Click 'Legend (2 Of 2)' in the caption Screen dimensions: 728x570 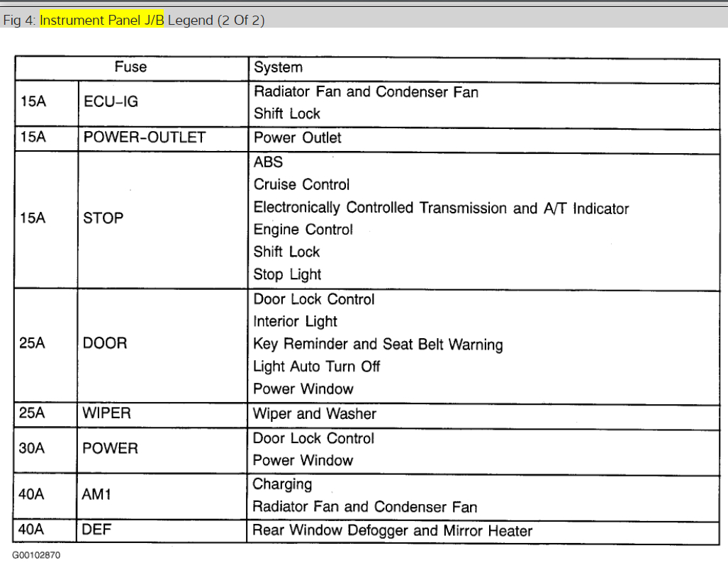click(216, 21)
